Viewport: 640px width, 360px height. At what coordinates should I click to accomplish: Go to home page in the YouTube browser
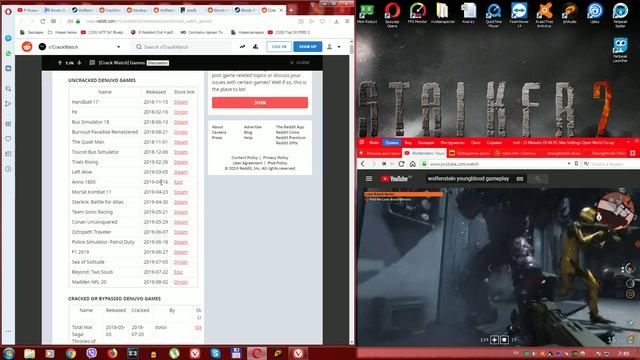coord(413,164)
